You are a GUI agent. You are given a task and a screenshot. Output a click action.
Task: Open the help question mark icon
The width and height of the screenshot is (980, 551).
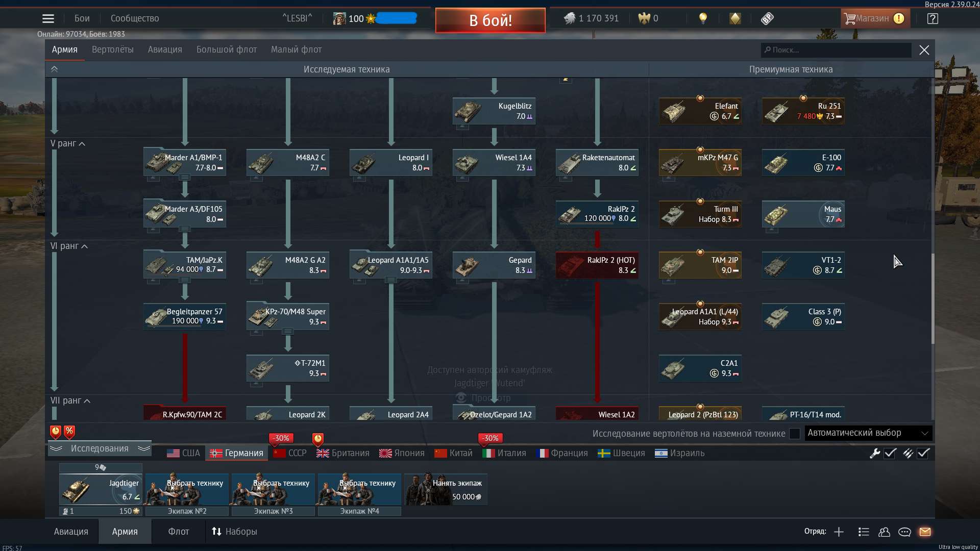[933, 19]
